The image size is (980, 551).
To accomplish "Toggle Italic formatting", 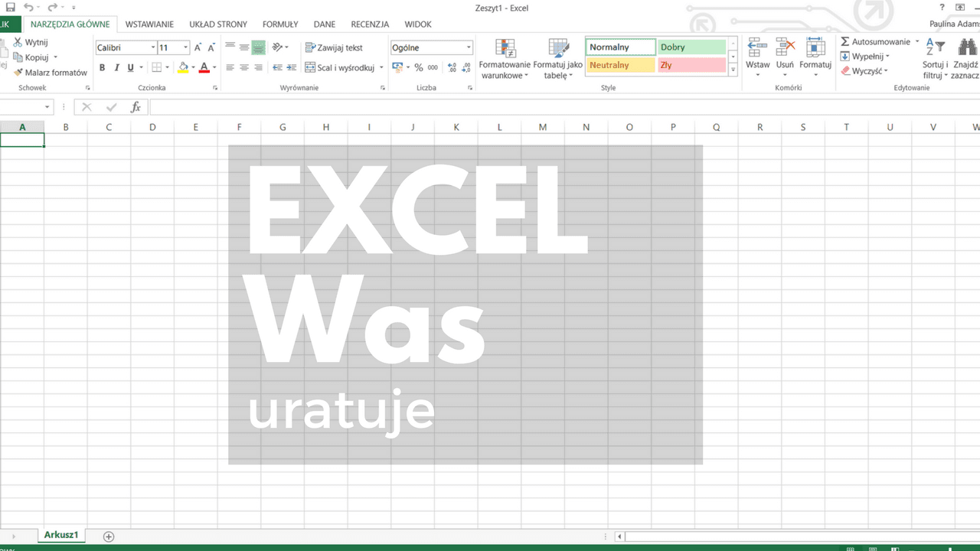I will (116, 67).
